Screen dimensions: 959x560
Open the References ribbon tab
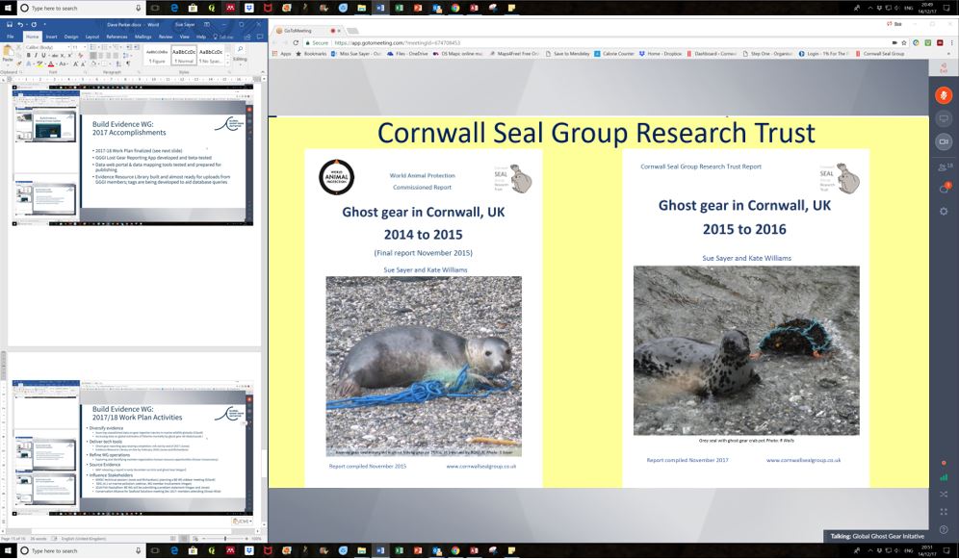[117, 37]
